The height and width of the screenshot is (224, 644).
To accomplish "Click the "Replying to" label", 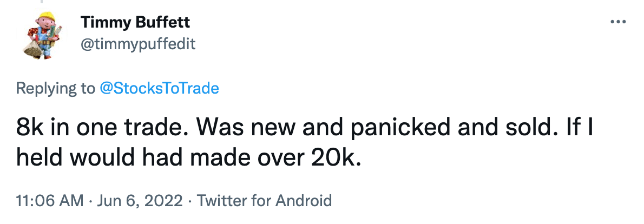I will [55, 88].
